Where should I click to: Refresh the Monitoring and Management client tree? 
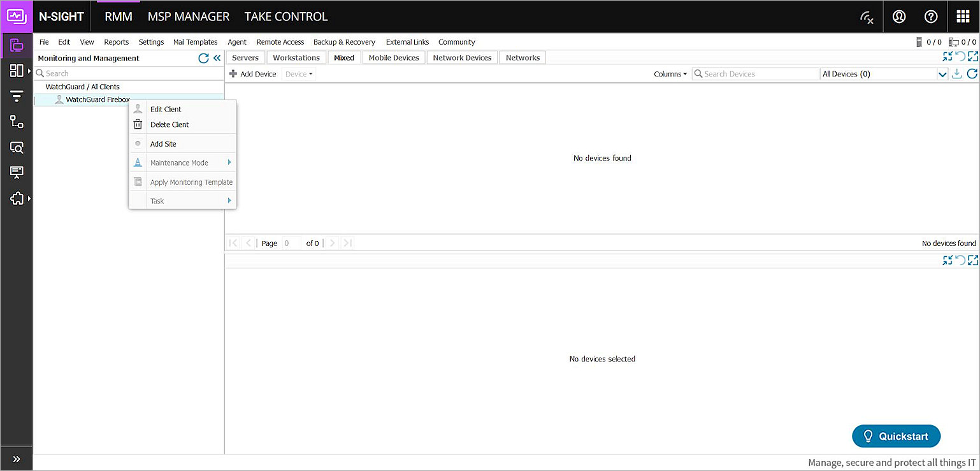click(x=203, y=58)
